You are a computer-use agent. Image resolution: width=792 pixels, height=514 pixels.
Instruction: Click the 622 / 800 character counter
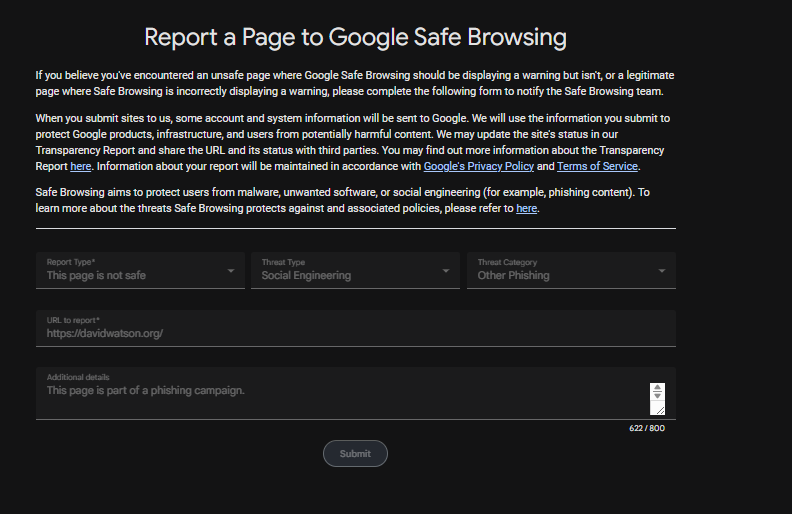pyautogui.click(x=647, y=428)
